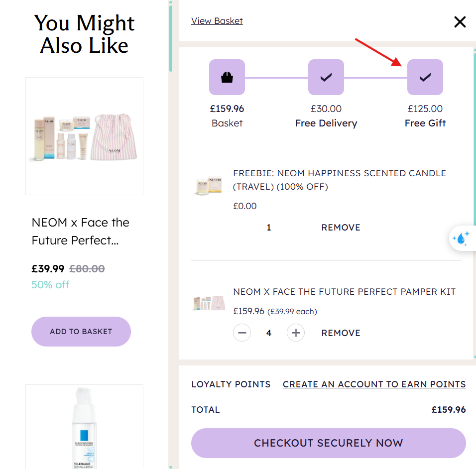This screenshot has height=469, width=476.
Task: Click the Pamper Kit thumbnail in basket
Action: (208, 303)
